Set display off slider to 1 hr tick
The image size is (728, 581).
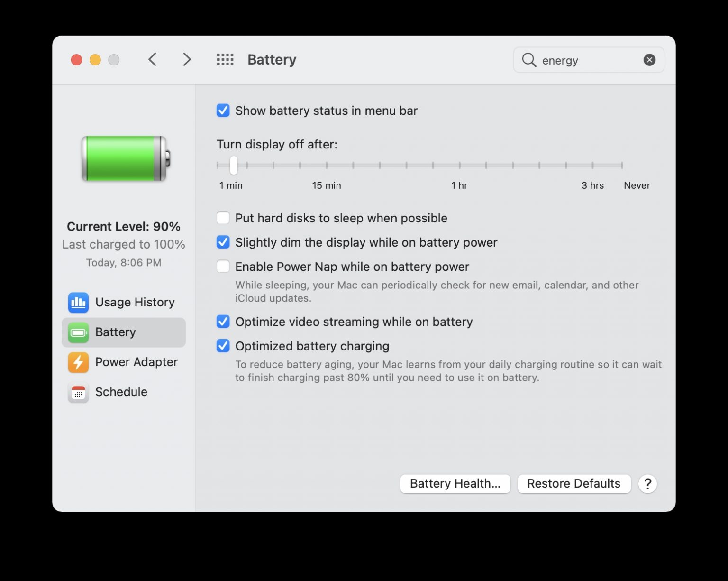click(459, 165)
